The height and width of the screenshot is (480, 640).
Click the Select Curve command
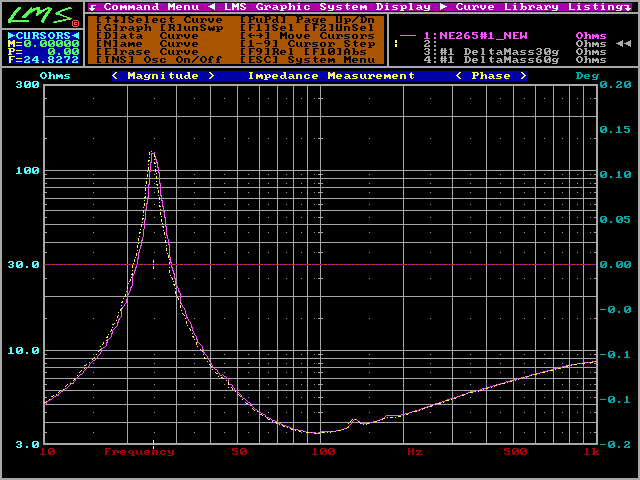160,20
